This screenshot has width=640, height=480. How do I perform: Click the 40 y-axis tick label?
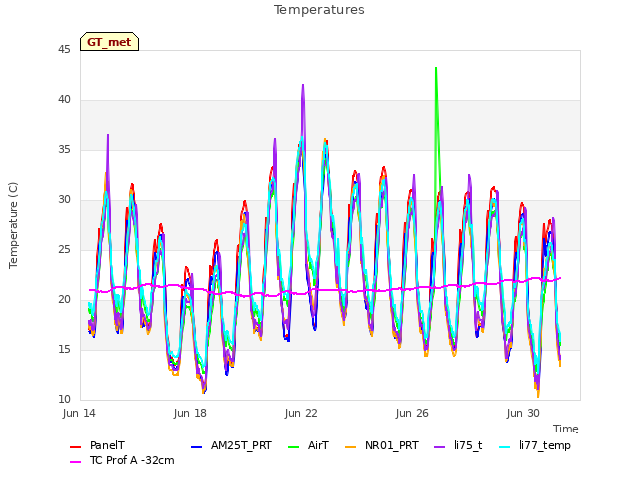(x=64, y=100)
